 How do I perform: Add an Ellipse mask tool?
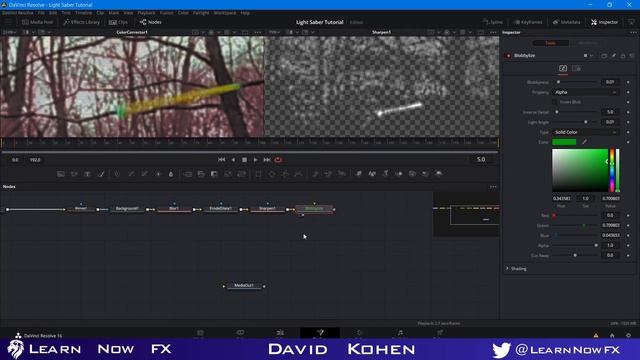(x=272, y=174)
